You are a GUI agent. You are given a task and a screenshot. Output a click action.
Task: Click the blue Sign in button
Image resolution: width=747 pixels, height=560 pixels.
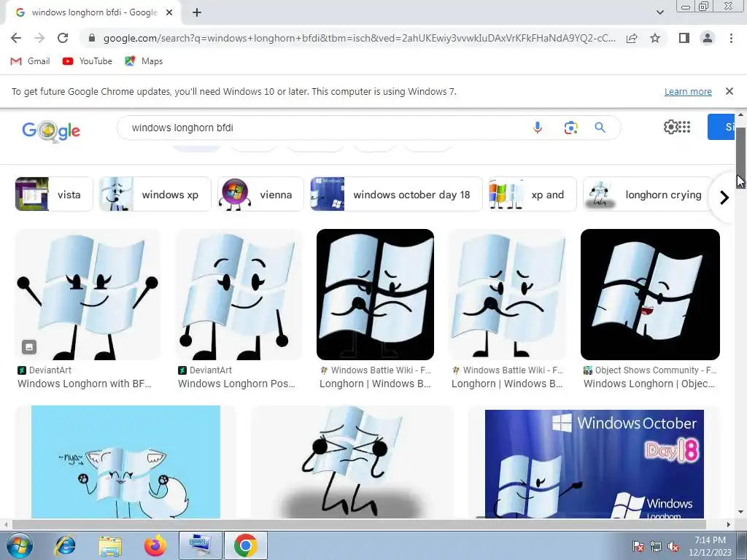tap(721, 127)
